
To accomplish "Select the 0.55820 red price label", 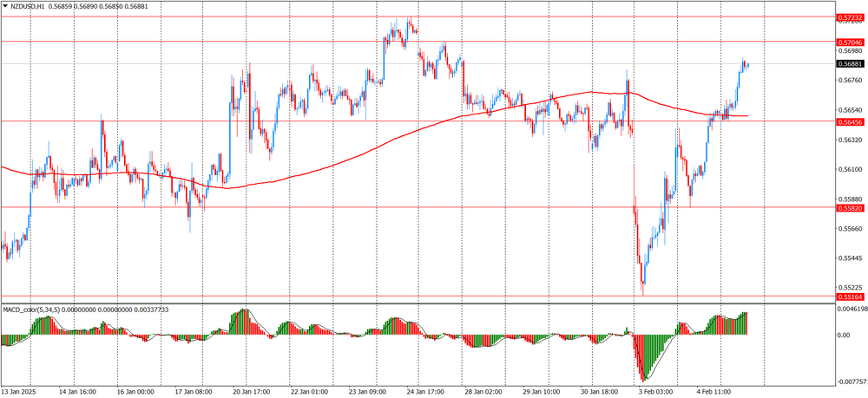I will click(x=851, y=208).
